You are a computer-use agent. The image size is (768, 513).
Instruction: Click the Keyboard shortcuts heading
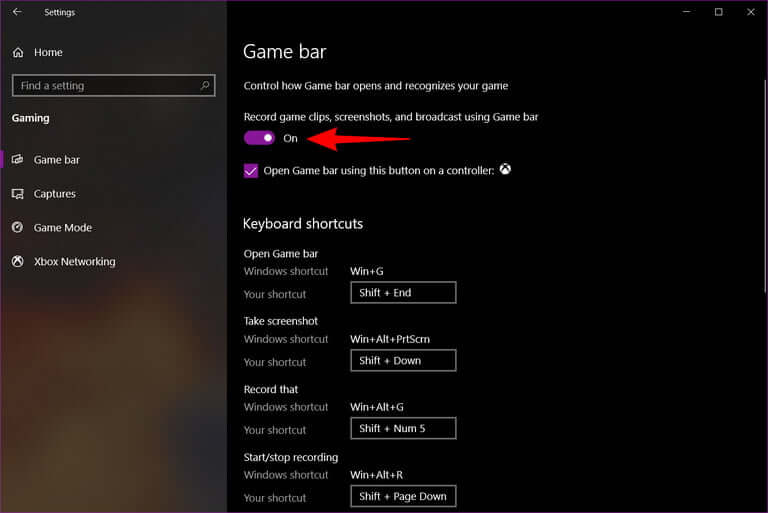pyautogui.click(x=303, y=224)
